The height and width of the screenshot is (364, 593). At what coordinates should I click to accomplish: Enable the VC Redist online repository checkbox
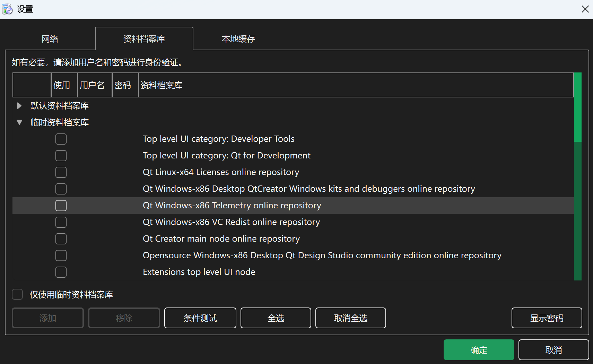click(61, 222)
